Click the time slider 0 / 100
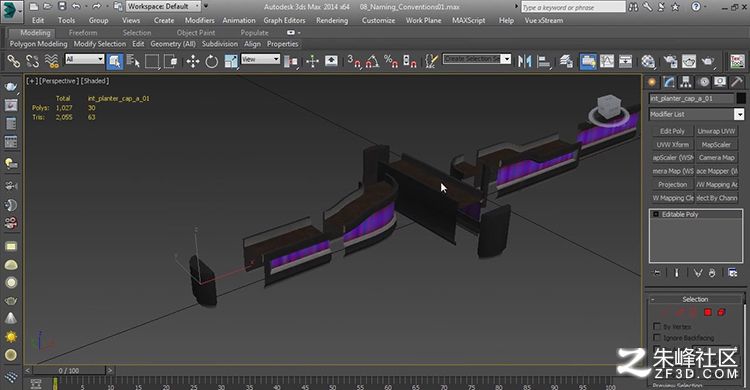 tap(69, 370)
